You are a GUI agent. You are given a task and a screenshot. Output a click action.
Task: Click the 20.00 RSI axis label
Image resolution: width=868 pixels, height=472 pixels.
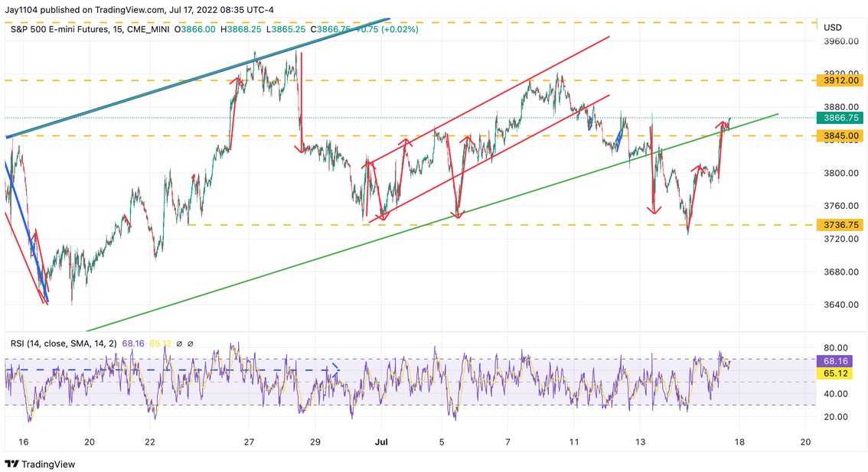click(836, 417)
